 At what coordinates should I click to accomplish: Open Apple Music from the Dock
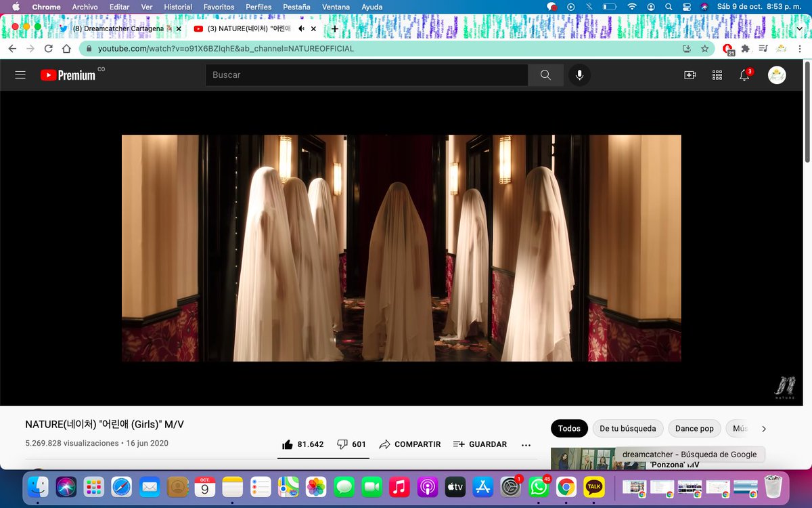399,486
